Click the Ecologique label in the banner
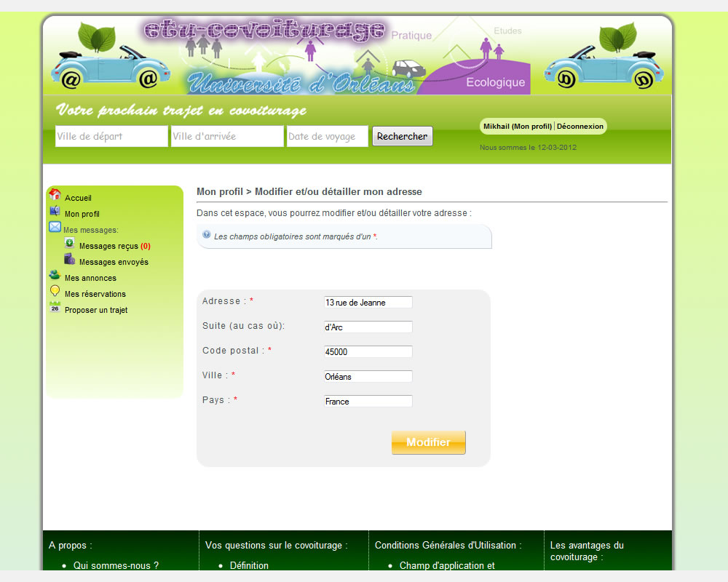The width and height of the screenshot is (728, 582). [x=495, y=82]
